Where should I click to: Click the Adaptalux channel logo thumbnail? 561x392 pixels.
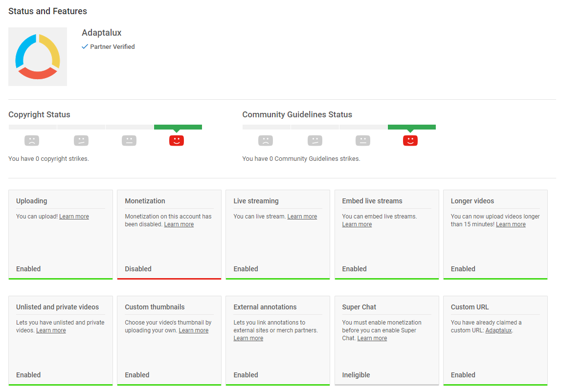[x=38, y=57]
